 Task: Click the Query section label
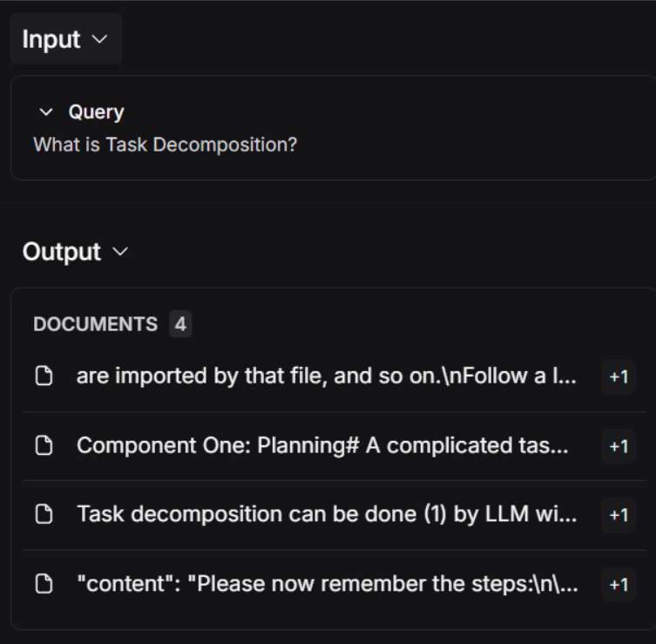click(96, 112)
